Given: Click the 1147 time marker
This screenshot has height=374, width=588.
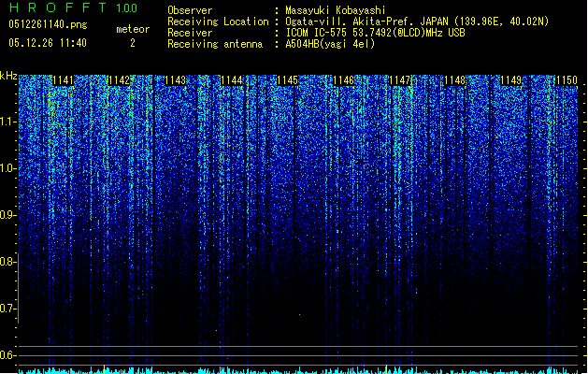Looking at the screenshot, I should click(x=399, y=80).
